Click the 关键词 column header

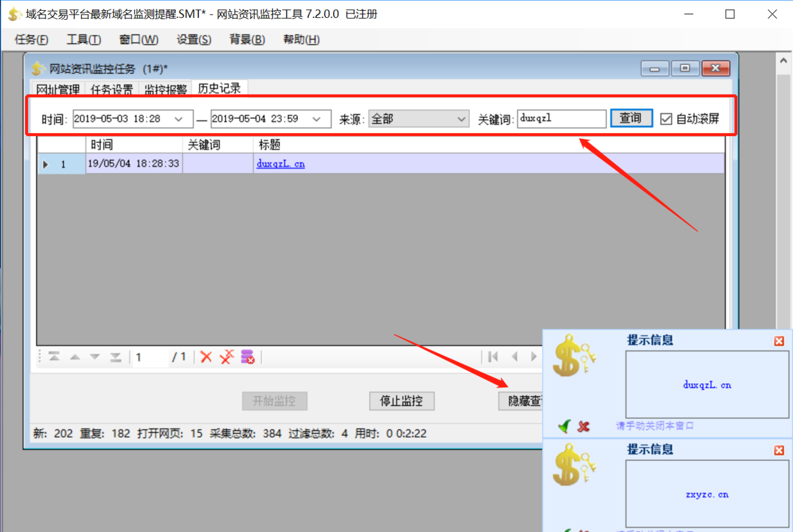click(218, 145)
